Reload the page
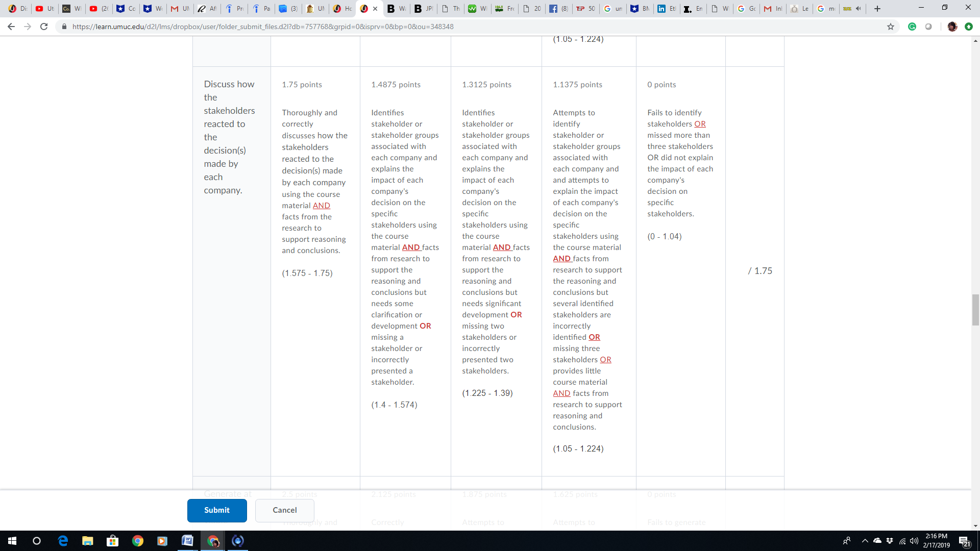 [x=44, y=27]
